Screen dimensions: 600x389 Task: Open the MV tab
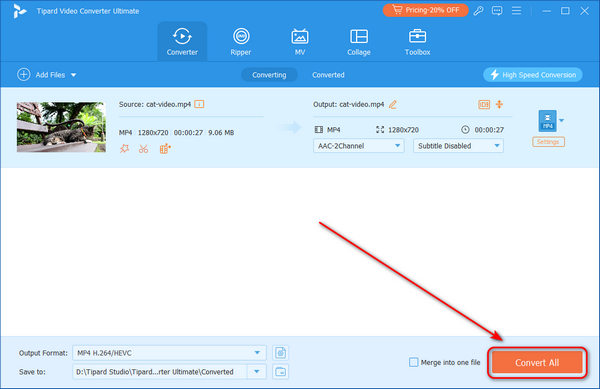click(x=300, y=42)
